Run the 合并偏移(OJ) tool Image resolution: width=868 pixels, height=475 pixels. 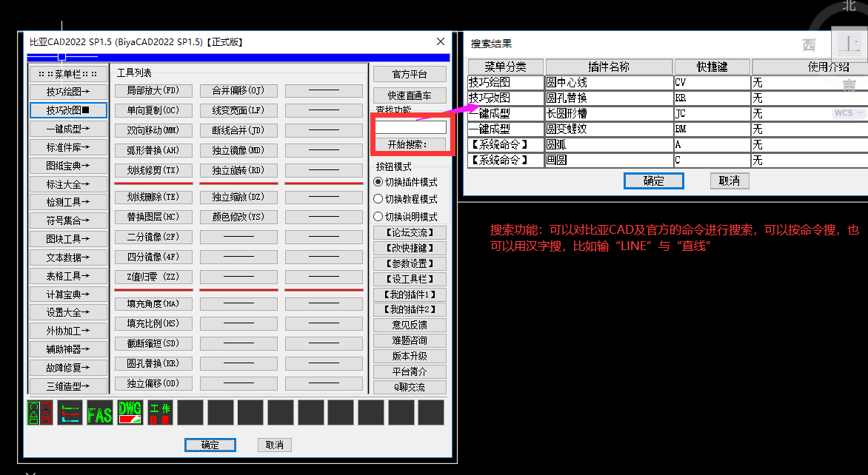click(x=238, y=90)
